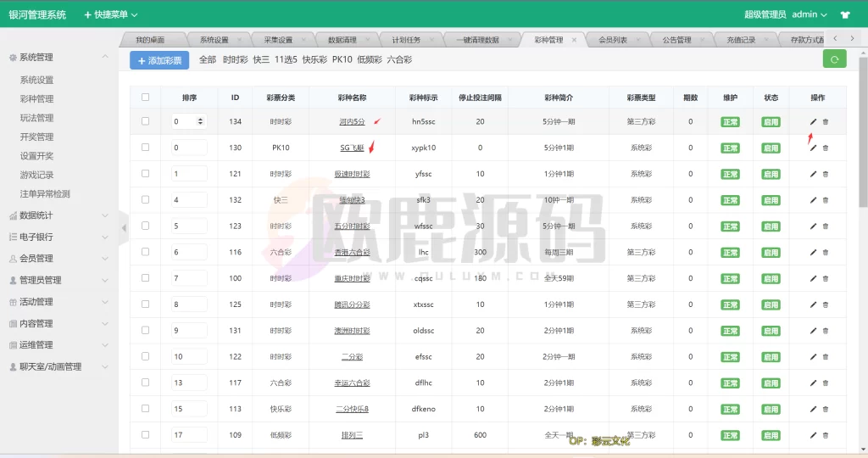Switch to the 我的桌面 tab
This screenshot has height=458, width=868.
point(150,40)
